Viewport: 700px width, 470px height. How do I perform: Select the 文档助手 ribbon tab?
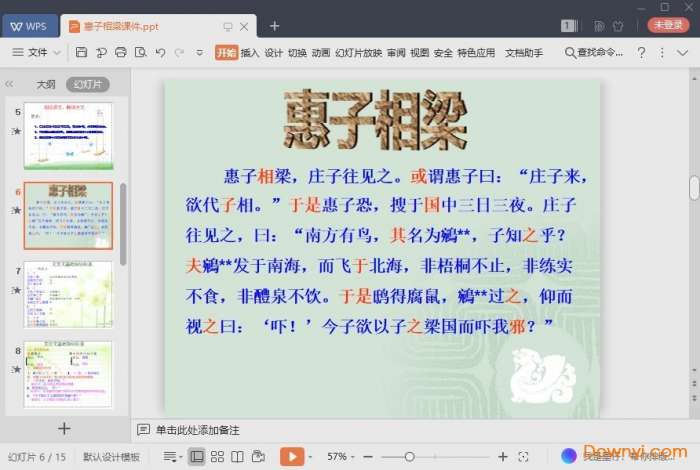(x=524, y=53)
